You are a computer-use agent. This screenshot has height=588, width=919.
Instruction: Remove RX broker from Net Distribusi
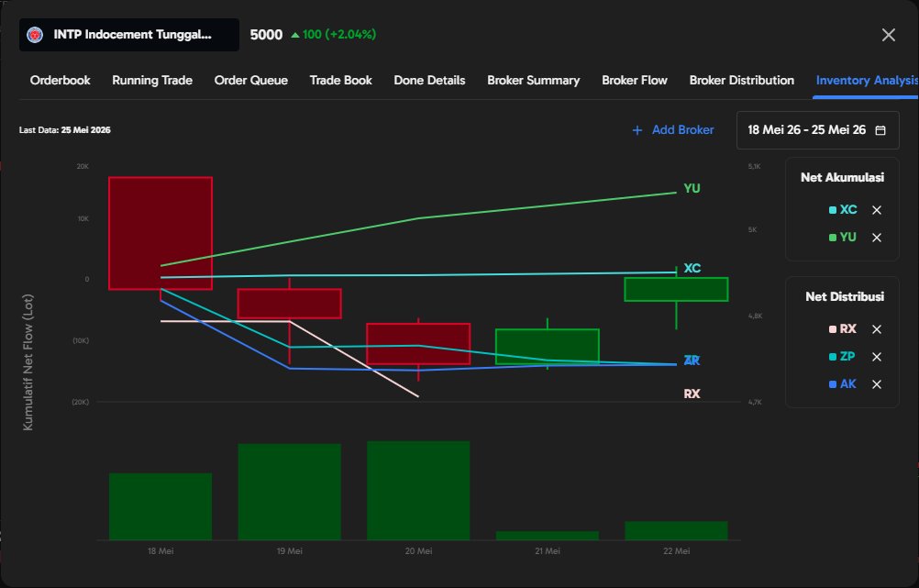point(877,329)
